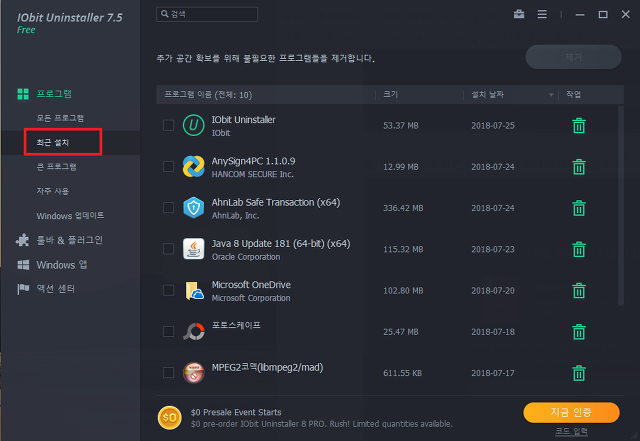Open 모든 프로그램 list
Image resolution: width=640 pixels, height=441 pixels.
coord(60,118)
